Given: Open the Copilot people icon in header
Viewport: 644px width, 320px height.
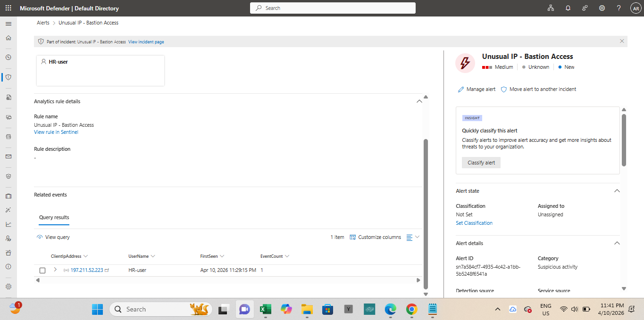Looking at the screenshot, I should (x=585, y=8).
